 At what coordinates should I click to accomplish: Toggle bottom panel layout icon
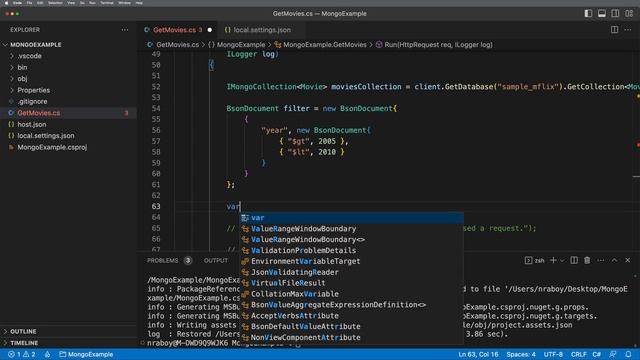point(602,13)
